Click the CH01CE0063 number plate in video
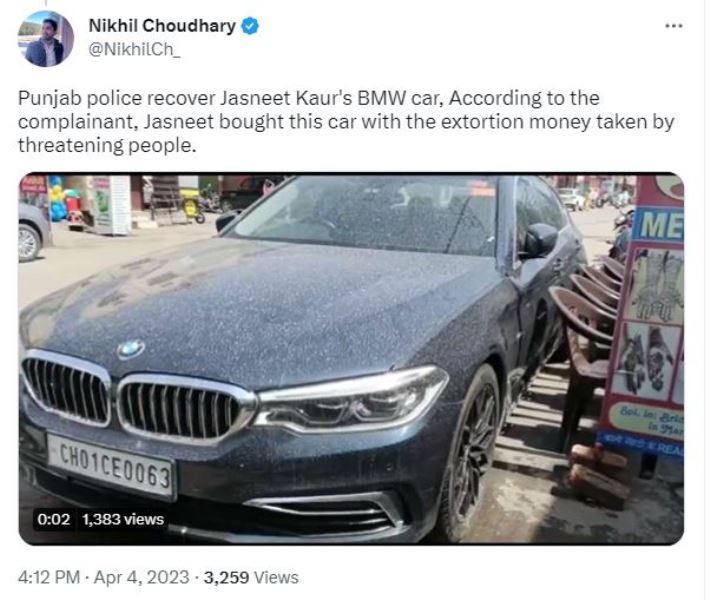The image size is (710, 600). click(x=111, y=466)
